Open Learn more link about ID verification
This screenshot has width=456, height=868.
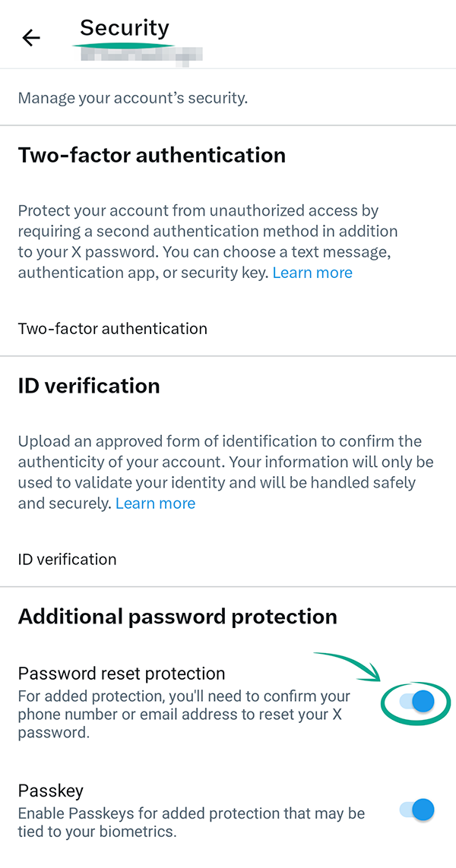[155, 503]
